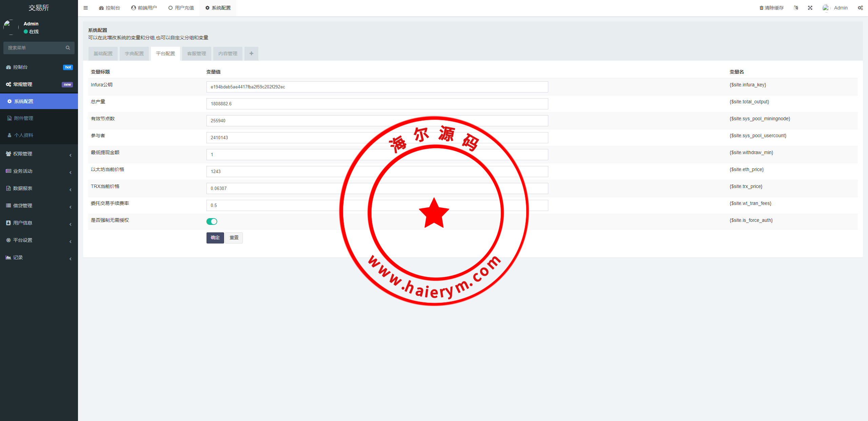Viewport: 868px width, 421px height.
Task: Open the 用户充值 top navigation tab
Action: tap(181, 8)
